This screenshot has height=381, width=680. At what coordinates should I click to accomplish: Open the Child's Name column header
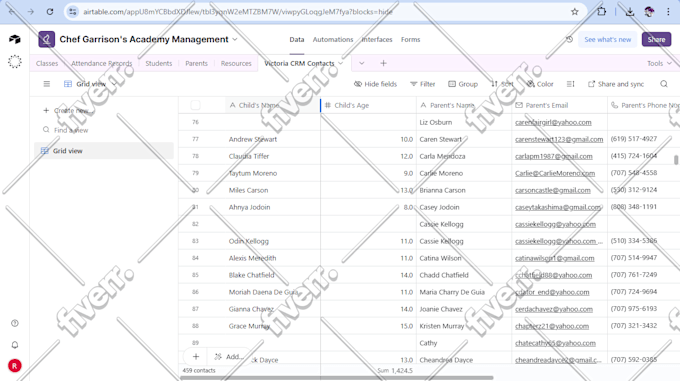[273, 105]
